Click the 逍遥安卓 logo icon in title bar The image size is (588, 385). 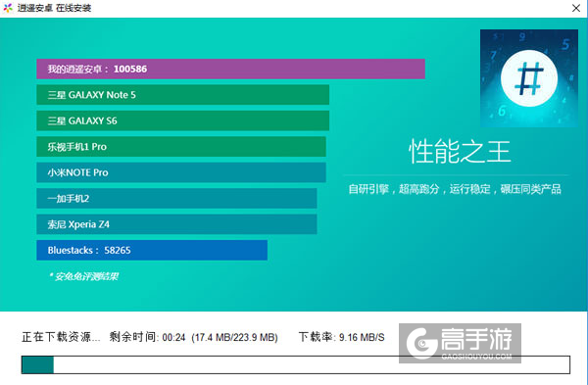8,8
